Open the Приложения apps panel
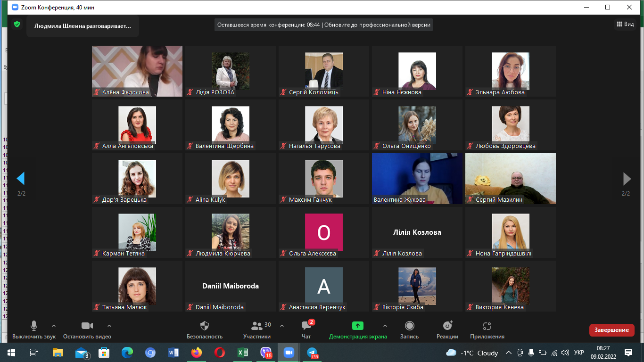The width and height of the screenshot is (644, 362). click(487, 330)
